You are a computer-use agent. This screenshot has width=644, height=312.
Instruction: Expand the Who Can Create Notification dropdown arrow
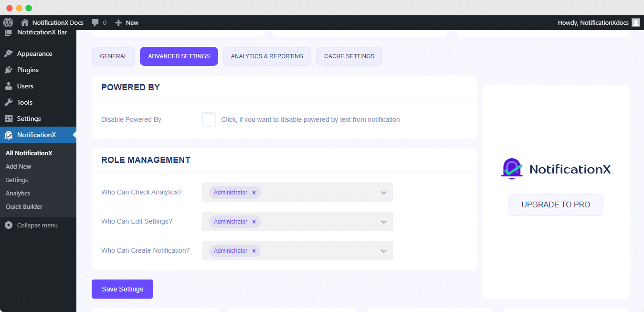tap(384, 251)
